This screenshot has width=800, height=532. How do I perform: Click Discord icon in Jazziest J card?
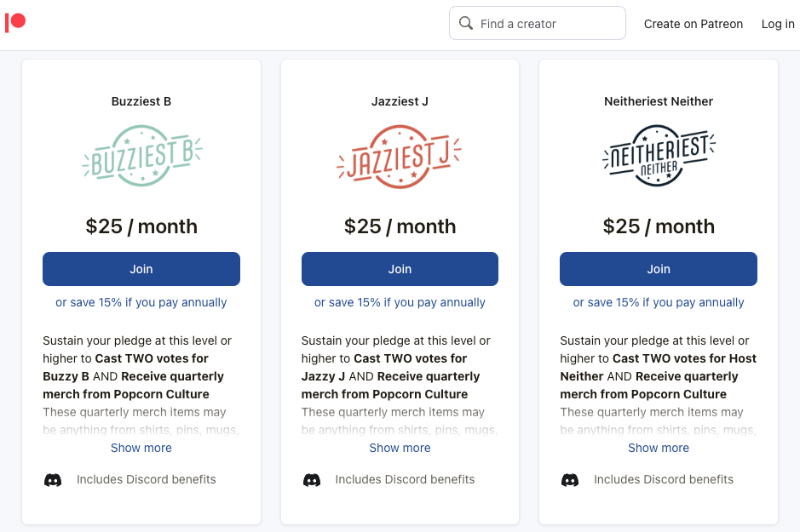point(312,480)
